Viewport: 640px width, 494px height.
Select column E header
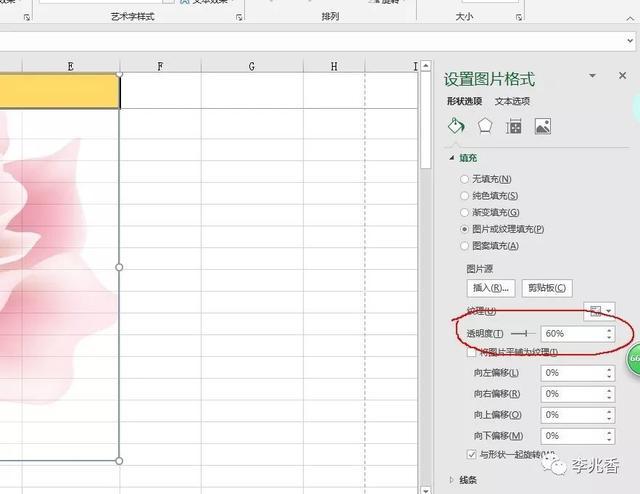[71, 66]
